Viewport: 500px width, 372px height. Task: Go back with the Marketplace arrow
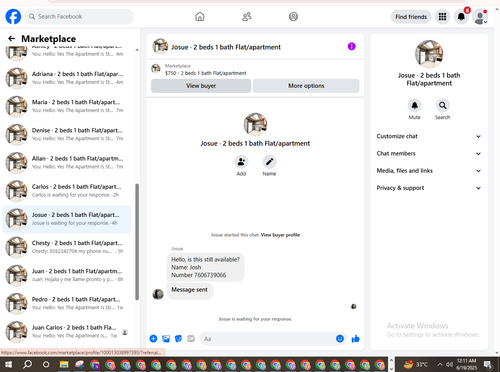coord(12,39)
